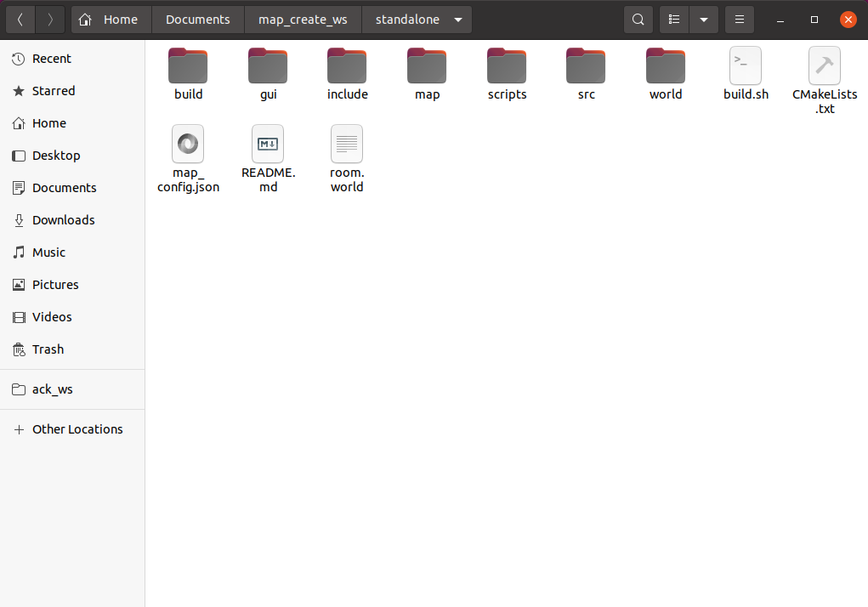Click the "room.world" file name label
This screenshot has width=868, height=607.
[x=347, y=180]
